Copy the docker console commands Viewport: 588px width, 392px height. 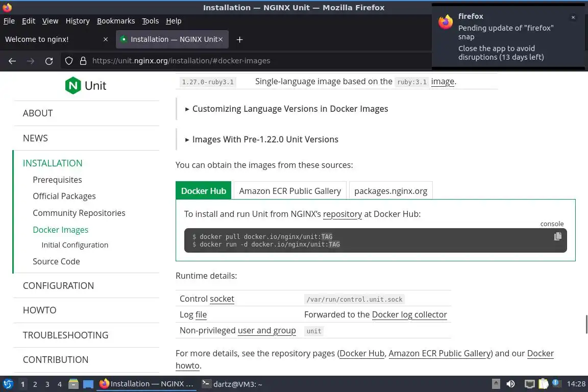coord(557,236)
